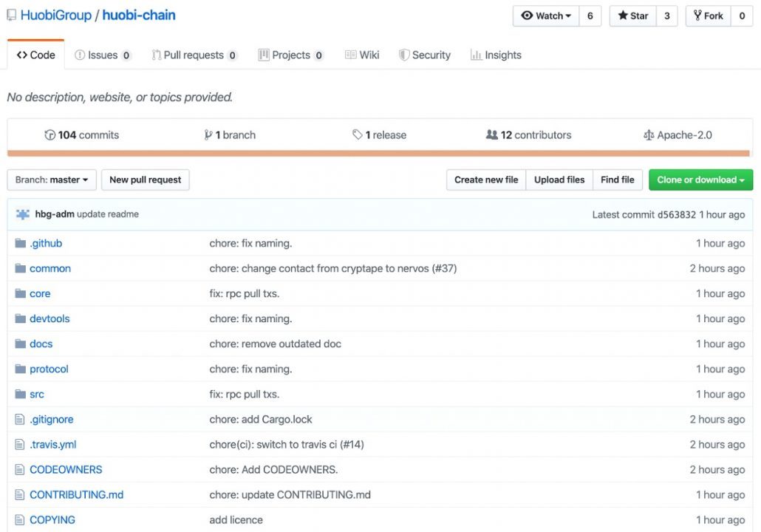Click Create new file button
The width and height of the screenshot is (761, 532).
486,180
